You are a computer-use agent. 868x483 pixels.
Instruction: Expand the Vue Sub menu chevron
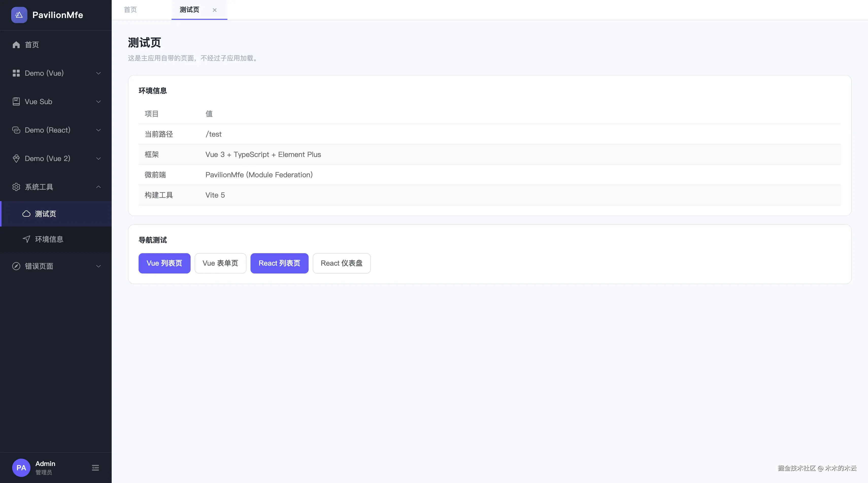pos(98,102)
